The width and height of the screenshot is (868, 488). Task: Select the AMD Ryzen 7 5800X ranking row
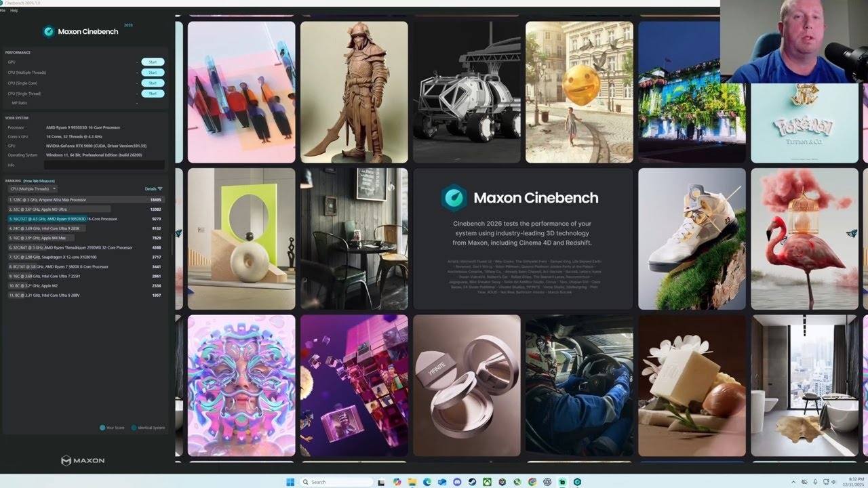click(x=85, y=266)
